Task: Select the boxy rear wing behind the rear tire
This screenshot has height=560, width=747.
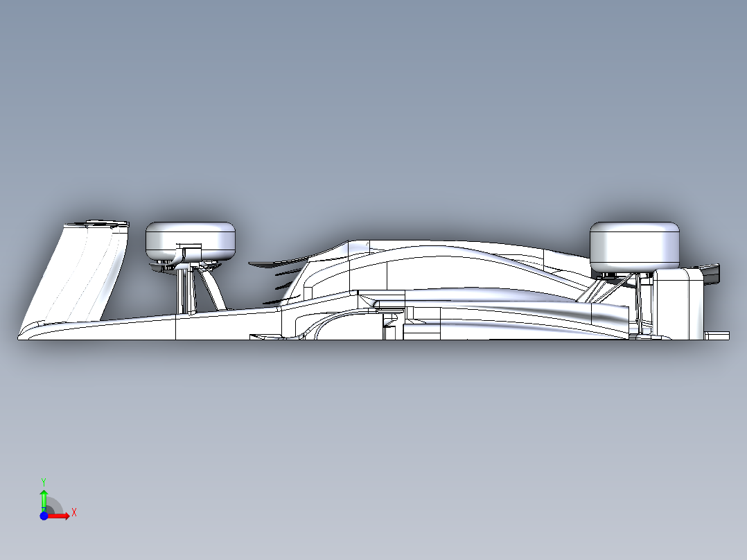Action: tap(678, 304)
